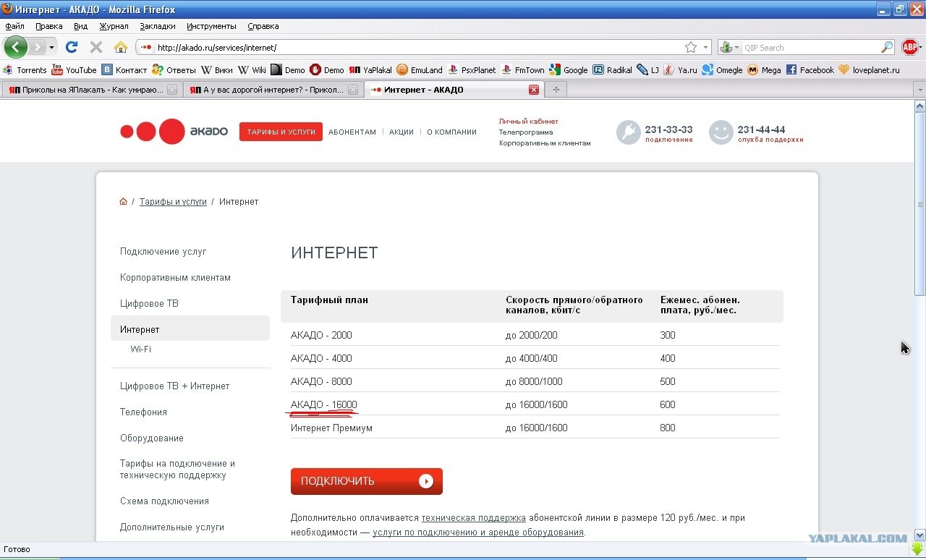Open the EmuLand bookmark
This screenshot has width=926, height=560.
pos(420,70)
